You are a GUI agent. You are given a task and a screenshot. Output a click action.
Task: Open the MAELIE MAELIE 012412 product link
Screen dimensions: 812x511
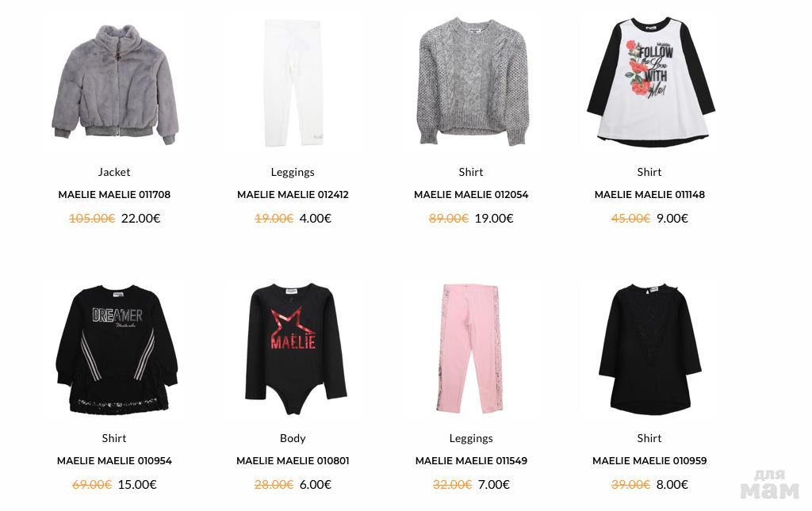293,195
